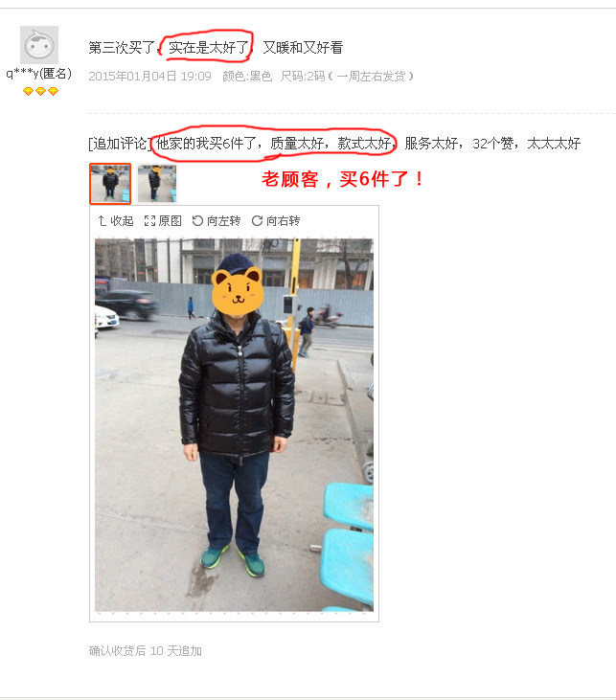The image size is (616, 700).
Task: Click the reviewer's gray avatar icon
Action: 39,45
